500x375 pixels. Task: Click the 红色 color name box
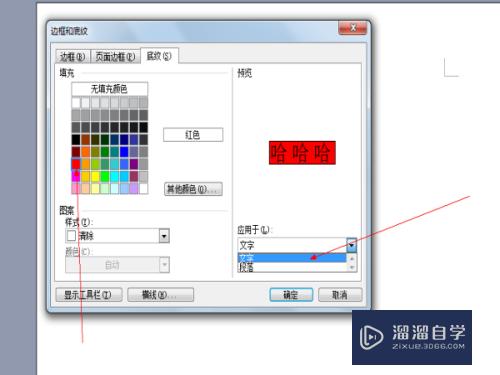(x=193, y=135)
